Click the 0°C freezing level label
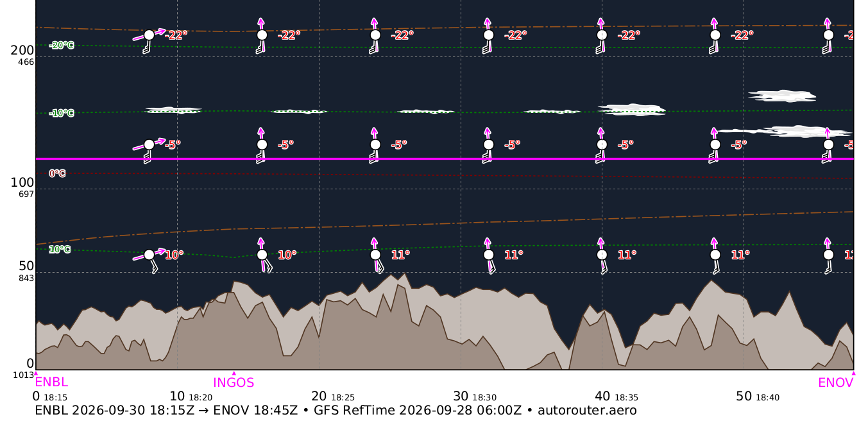 58,173
